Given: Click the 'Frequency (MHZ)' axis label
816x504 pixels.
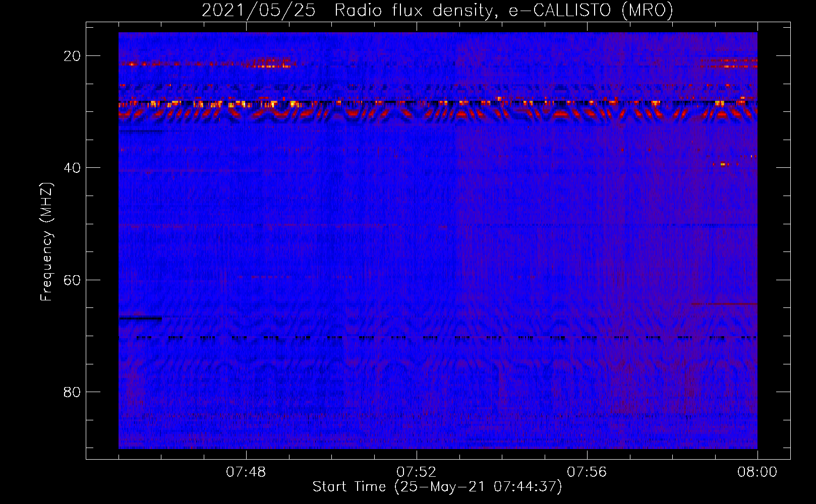Looking at the screenshot, I should [x=46, y=242].
